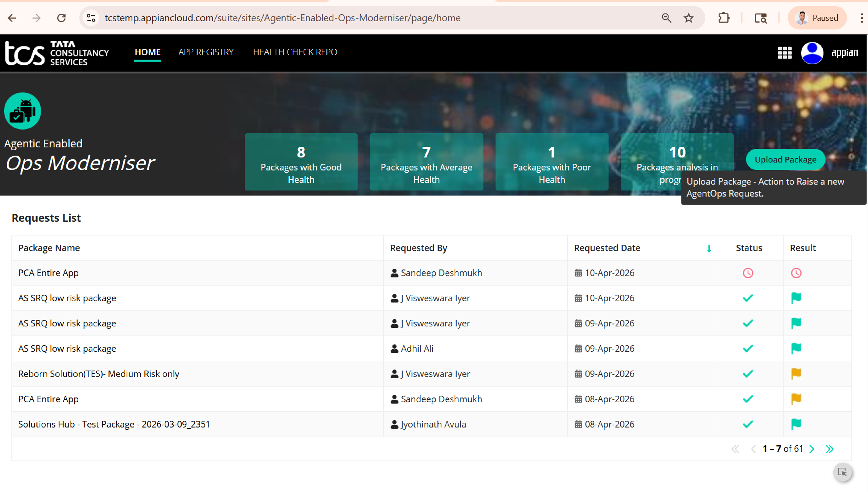
Task: Click the Status checkmark in Reborn Solution row
Action: (748, 373)
